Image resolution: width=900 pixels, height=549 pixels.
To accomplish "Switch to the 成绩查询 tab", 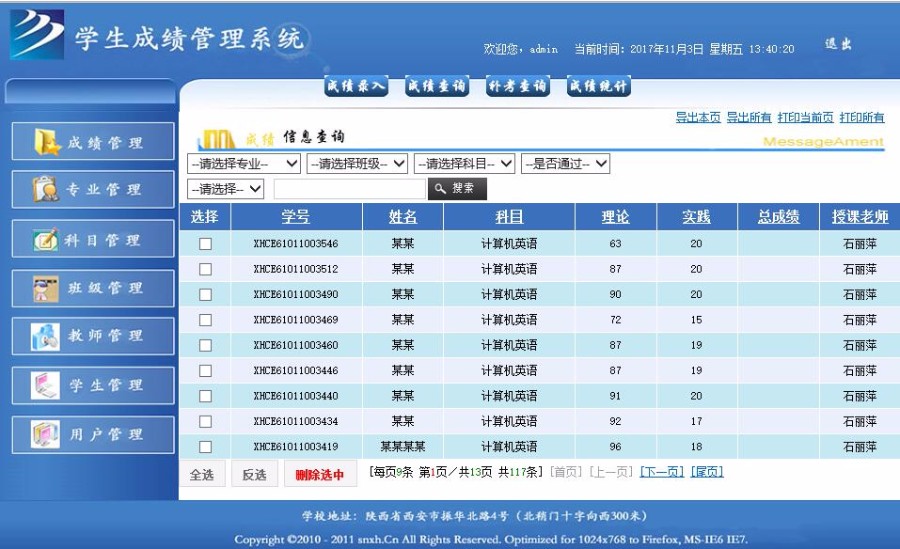I will pos(437,86).
